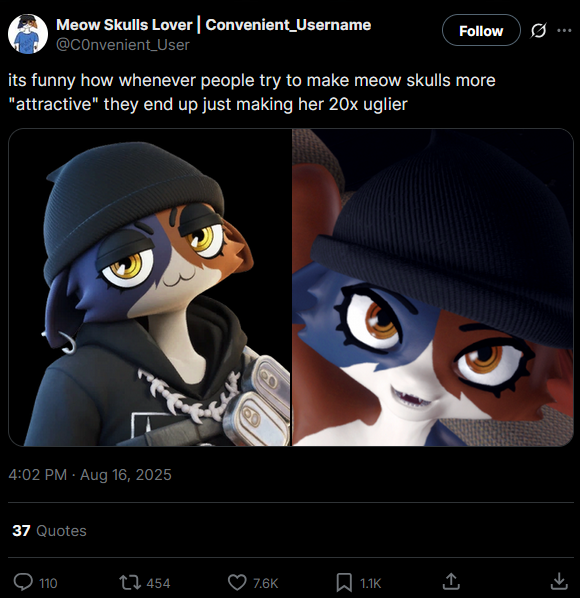Screen dimensions: 580x598
Task: Click the 454 reposts count
Action: [158, 583]
